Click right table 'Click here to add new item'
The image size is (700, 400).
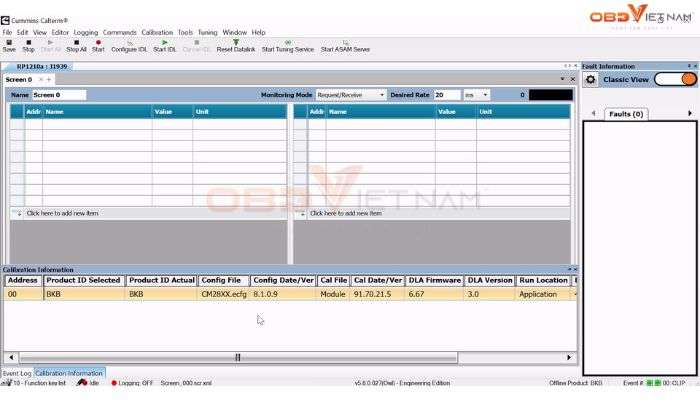pyautogui.click(x=346, y=213)
